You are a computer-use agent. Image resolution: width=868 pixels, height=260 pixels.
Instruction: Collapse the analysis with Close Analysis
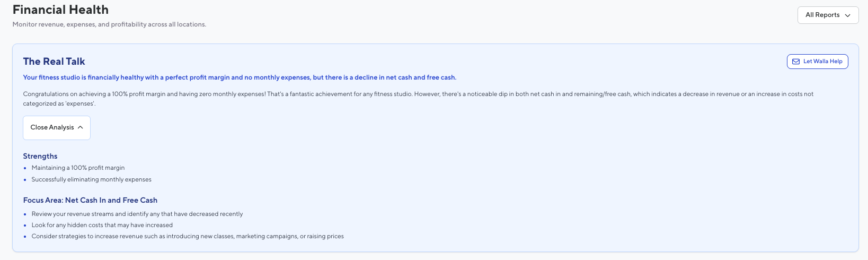(56, 128)
